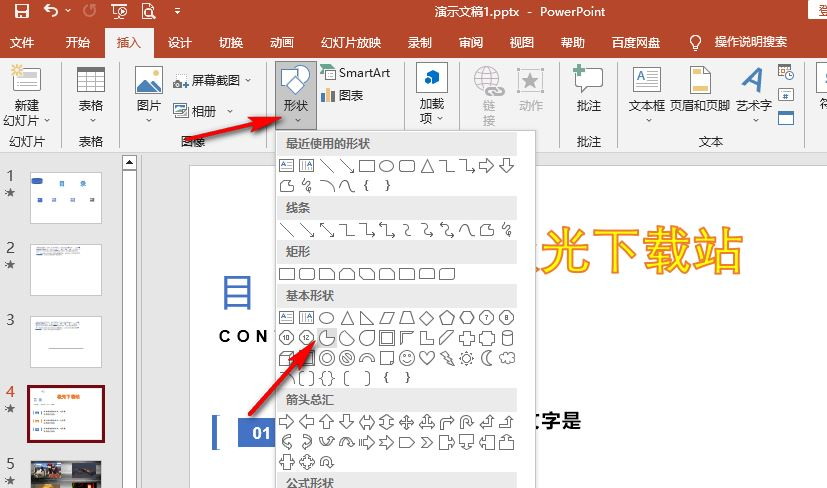
Task: Insert a chart using 图表
Action: [x=342, y=95]
